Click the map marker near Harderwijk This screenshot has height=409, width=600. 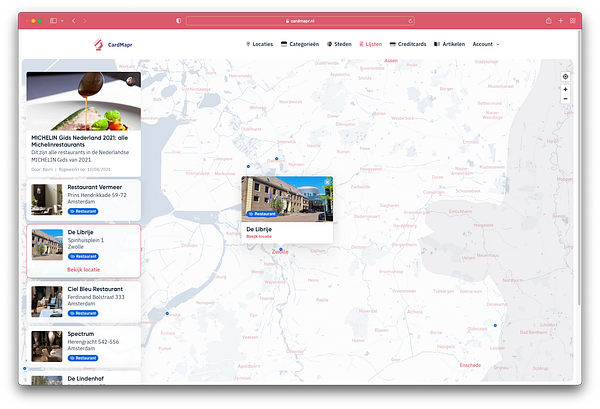pyautogui.click(x=167, y=314)
